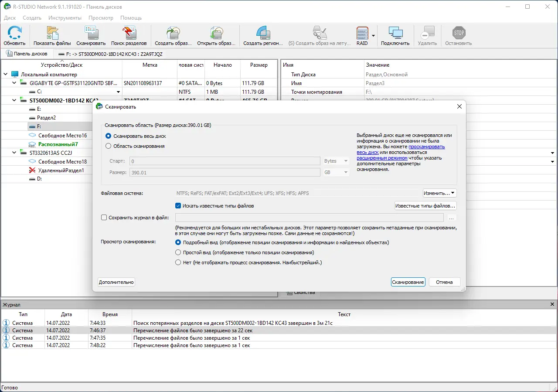Choose the Простой вид scan view option
The height and width of the screenshot is (392, 558).
click(178, 252)
